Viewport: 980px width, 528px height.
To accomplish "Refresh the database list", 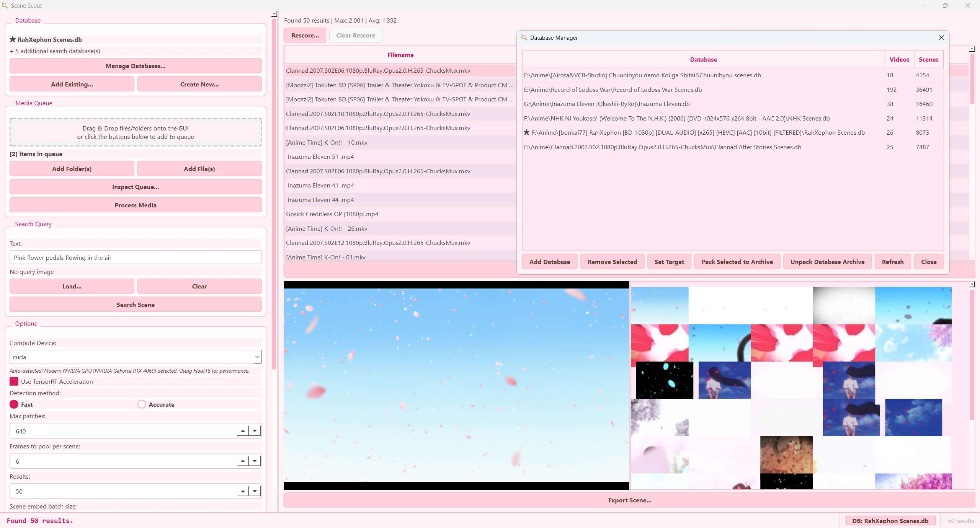I will click(x=893, y=262).
